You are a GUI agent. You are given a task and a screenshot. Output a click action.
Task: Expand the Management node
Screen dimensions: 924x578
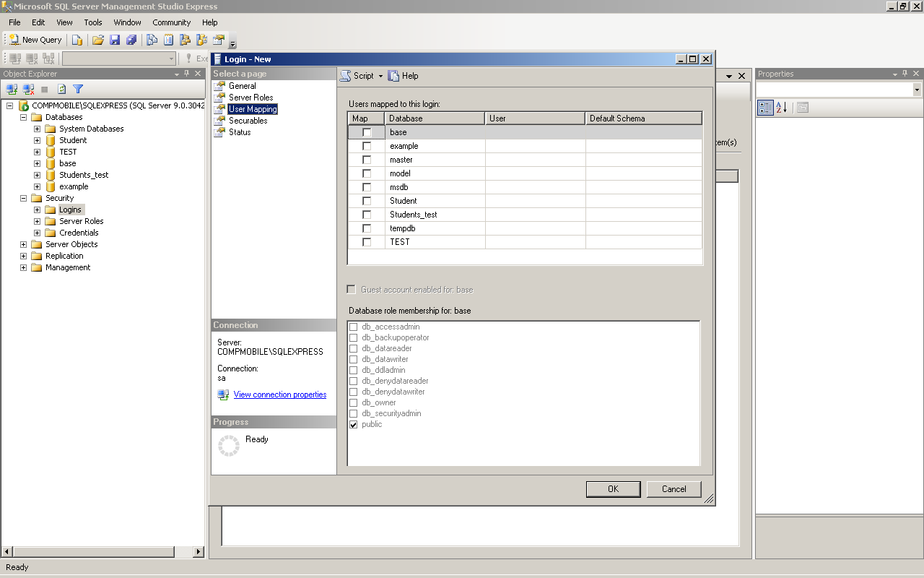coord(23,267)
